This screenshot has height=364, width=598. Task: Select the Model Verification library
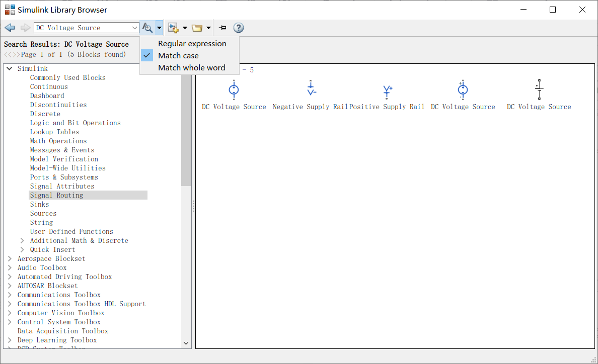tap(64, 159)
